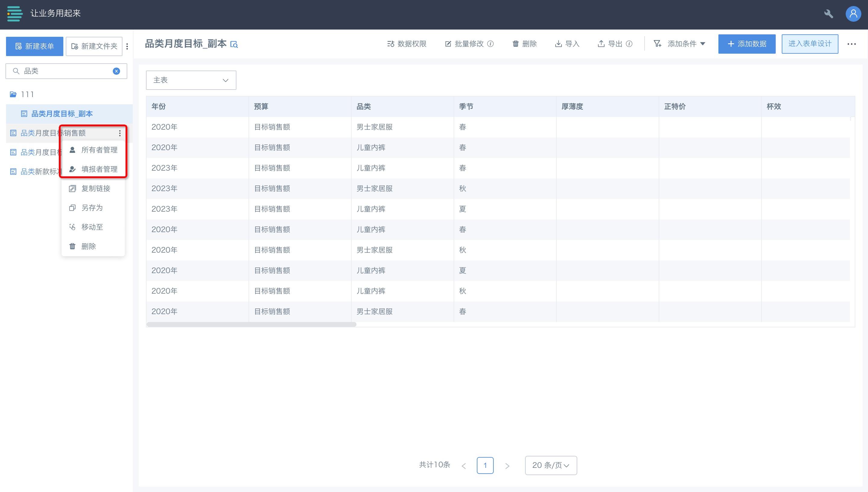Click the 添加数据 button
868x492 pixels.
747,44
